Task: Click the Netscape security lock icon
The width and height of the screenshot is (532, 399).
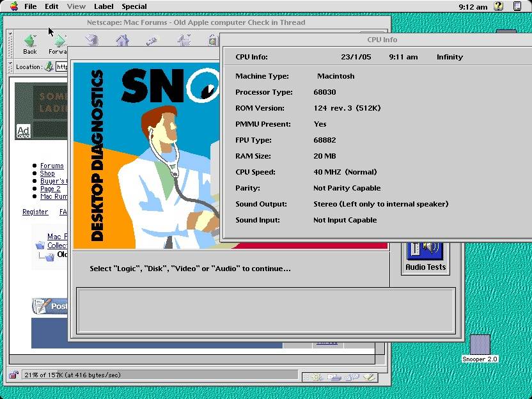Action: coord(13,375)
